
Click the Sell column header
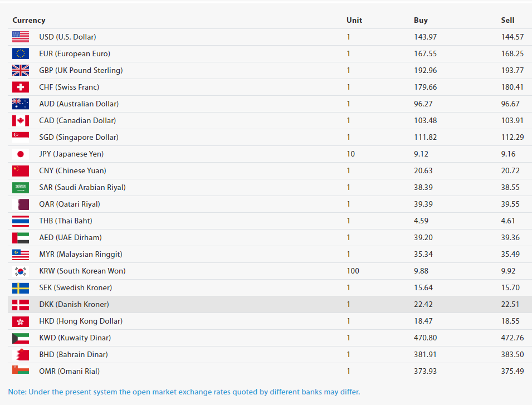pos(507,20)
